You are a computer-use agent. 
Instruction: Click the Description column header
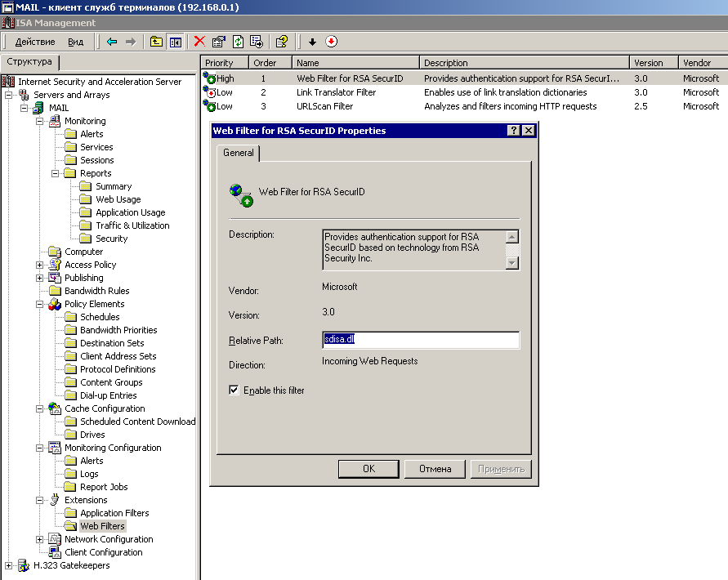525,63
